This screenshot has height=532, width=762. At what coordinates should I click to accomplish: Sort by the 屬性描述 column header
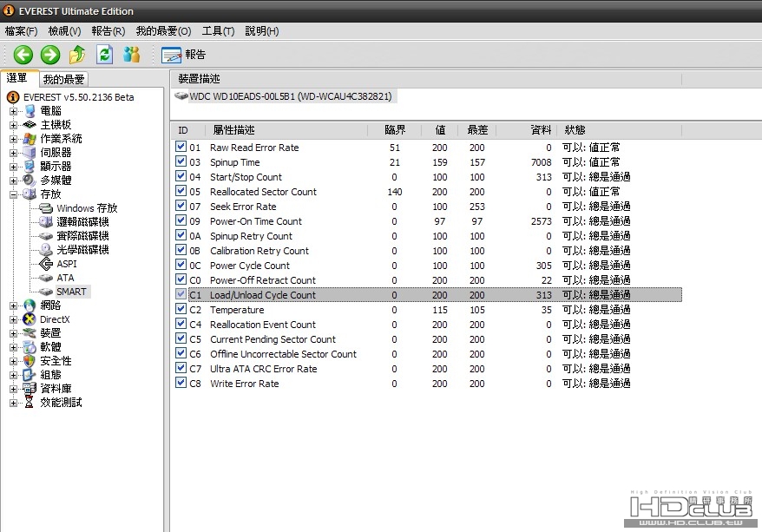[x=286, y=130]
